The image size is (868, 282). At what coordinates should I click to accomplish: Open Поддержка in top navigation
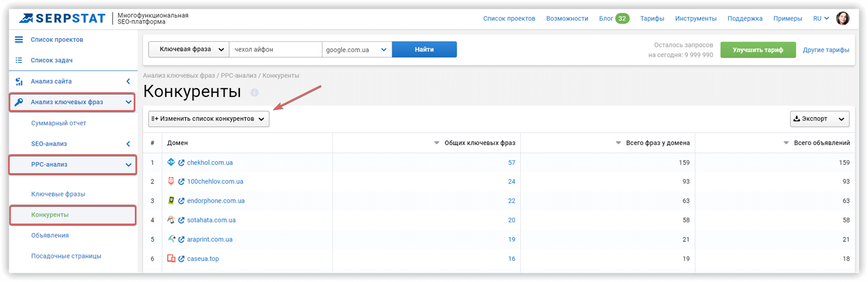click(745, 18)
